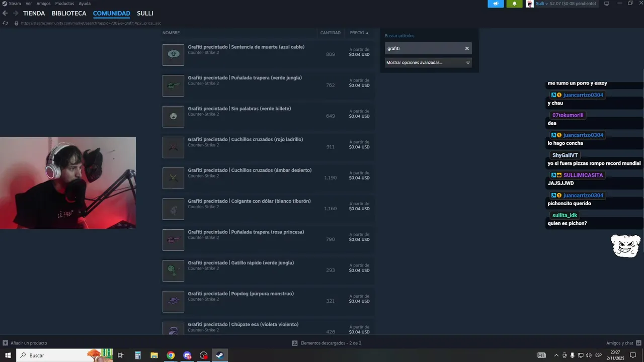Open Task View from the taskbar

(121, 355)
